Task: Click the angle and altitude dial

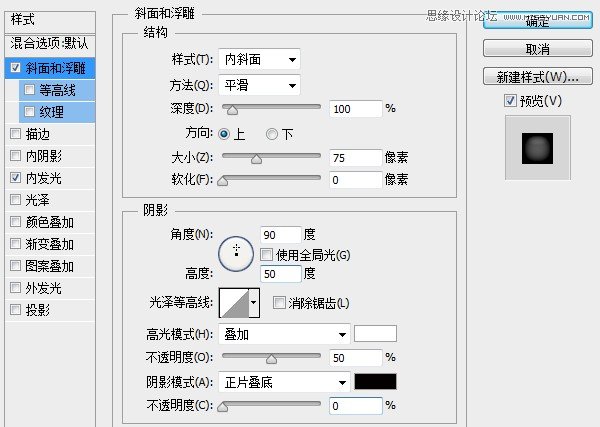Action: click(x=236, y=254)
